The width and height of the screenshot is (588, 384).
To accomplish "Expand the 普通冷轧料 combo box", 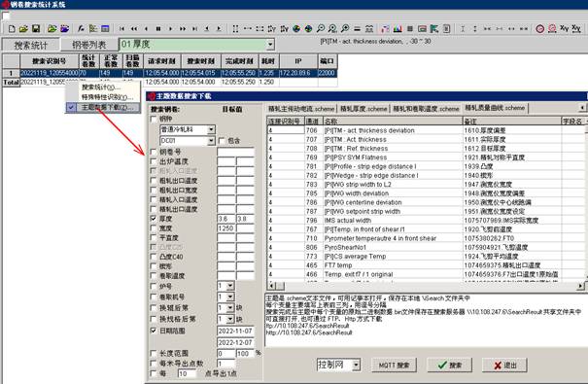I will coord(211,129).
